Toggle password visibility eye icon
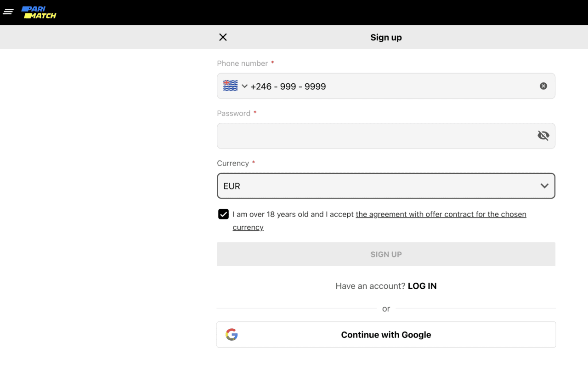This screenshot has width=588, height=366. [x=543, y=136]
